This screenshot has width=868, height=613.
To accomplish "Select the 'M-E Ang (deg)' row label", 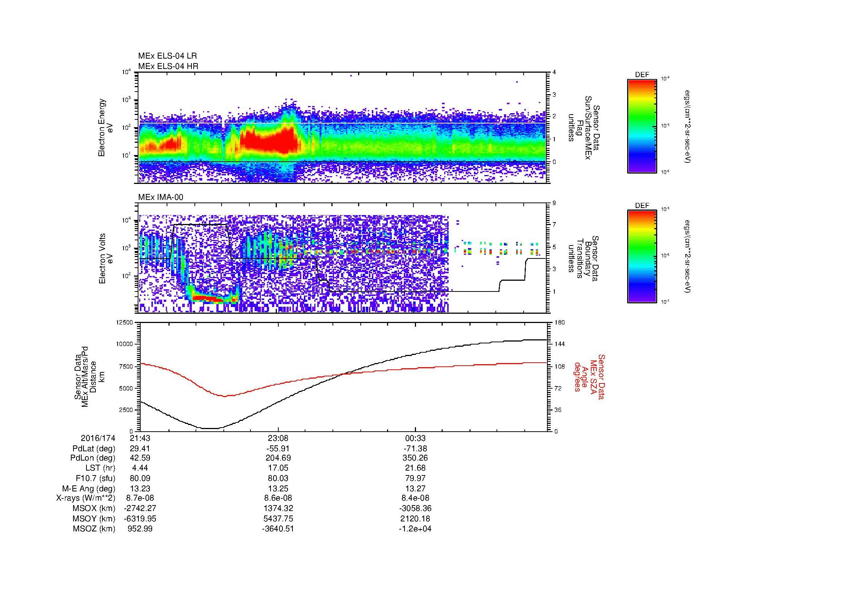I will coord(89,489).
